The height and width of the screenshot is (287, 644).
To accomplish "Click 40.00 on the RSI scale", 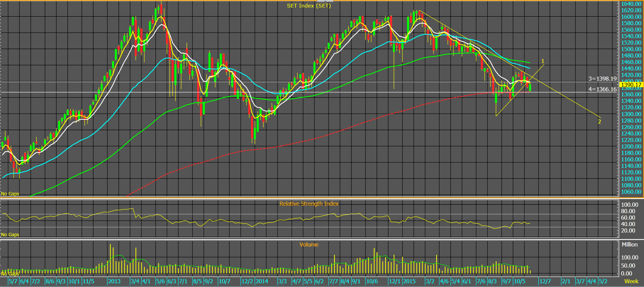I will [x=628, y=224].
